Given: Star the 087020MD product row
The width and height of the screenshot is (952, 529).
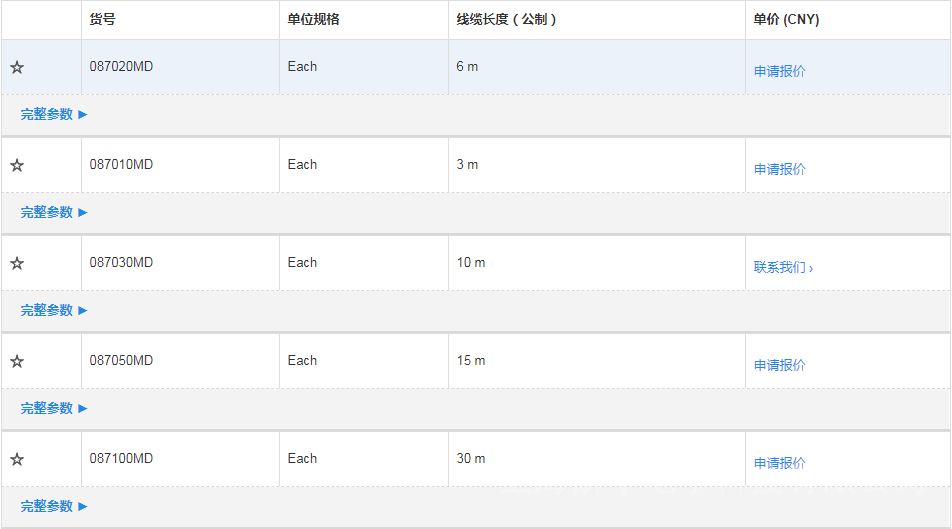Looking at the screenshot, I should click(x=17, y=68).
